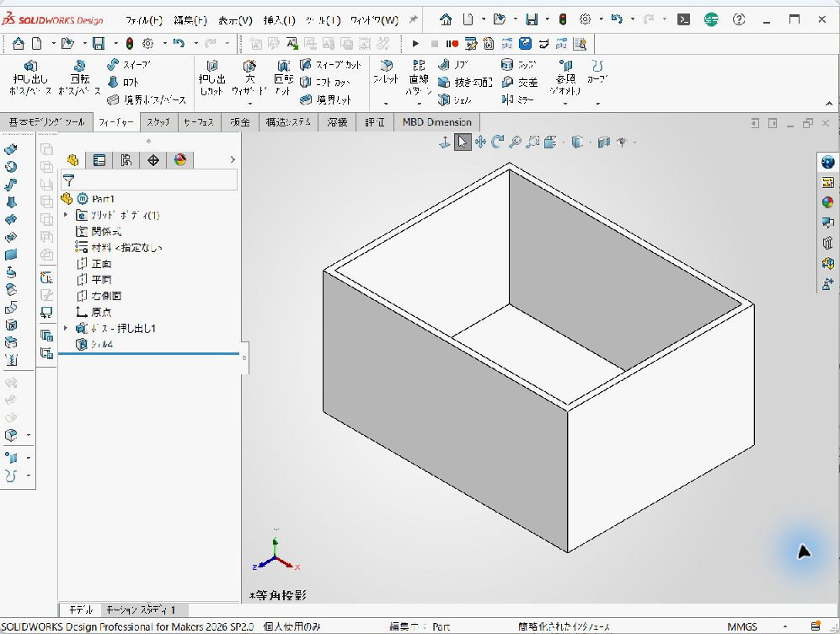Switch to the Sketch ribbon tab
The height and width of the screenshot is (634, 840).
pyautogui.click(x=158, y=122)
